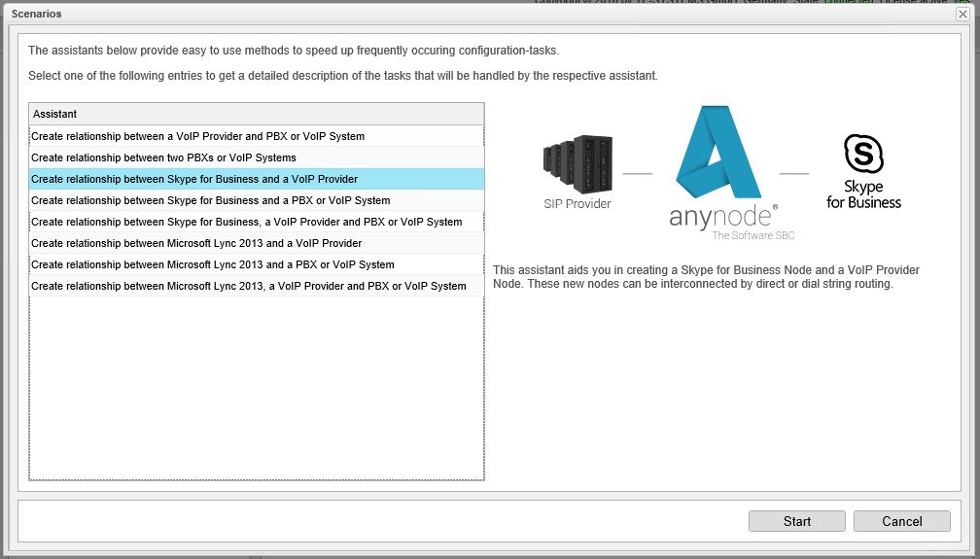Select Skype for Business, VoIP Provider and PBX entry
The height and width of the screenshot is (559, 980).
pyautogui.click(x=246, y=222)
